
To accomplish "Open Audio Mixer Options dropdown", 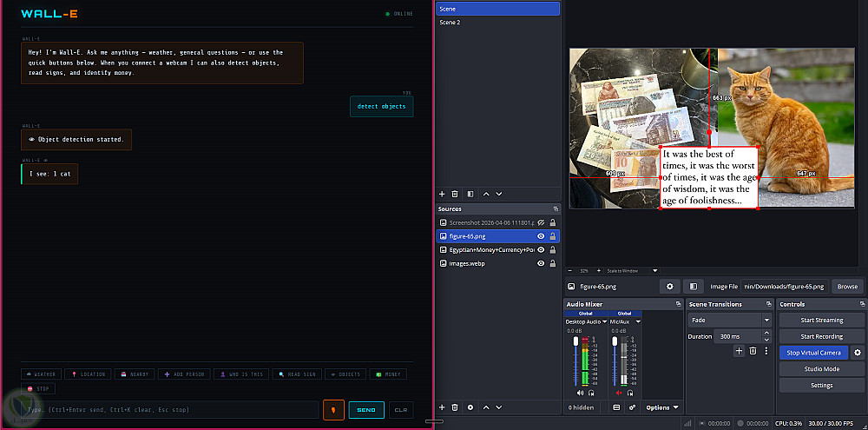I will coord(662,407).
